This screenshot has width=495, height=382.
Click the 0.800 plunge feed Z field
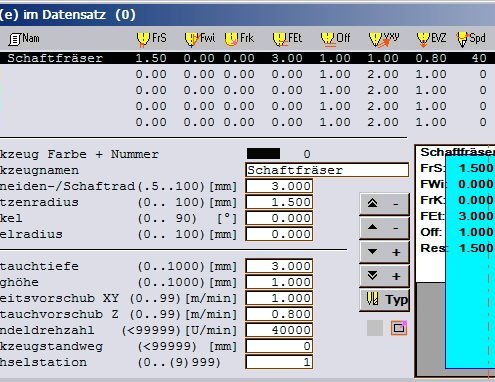pos(279,314)
